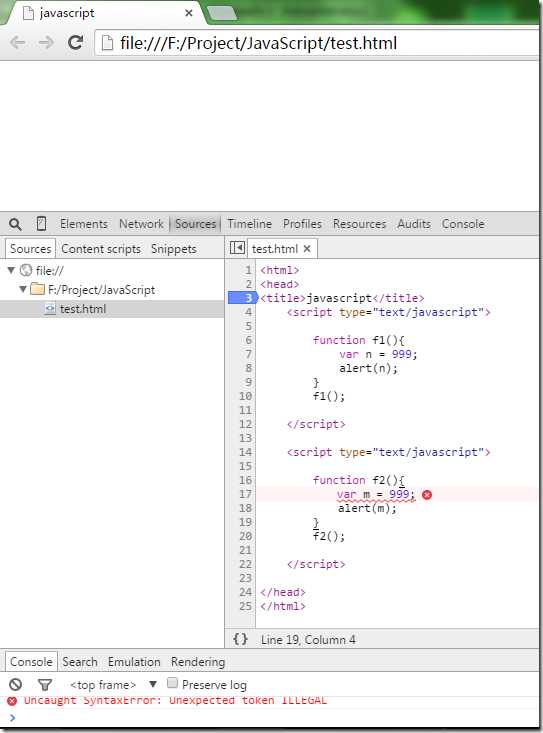Viewport: 543px width, 733px height.
Task: Select test.html in the file tree
Action: (x=112, y=309)
